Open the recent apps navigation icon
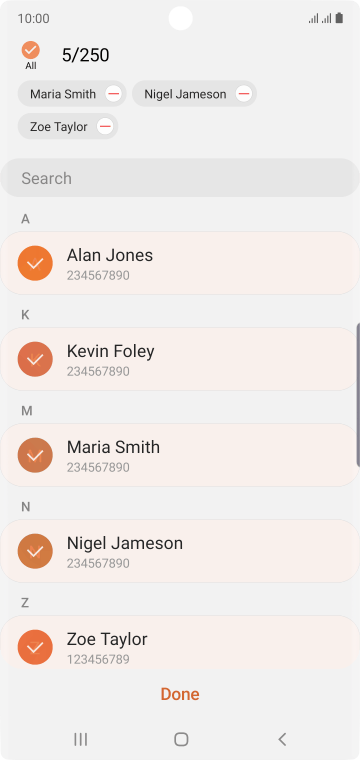This screenshot has height=760, width=360. [80, 739]
